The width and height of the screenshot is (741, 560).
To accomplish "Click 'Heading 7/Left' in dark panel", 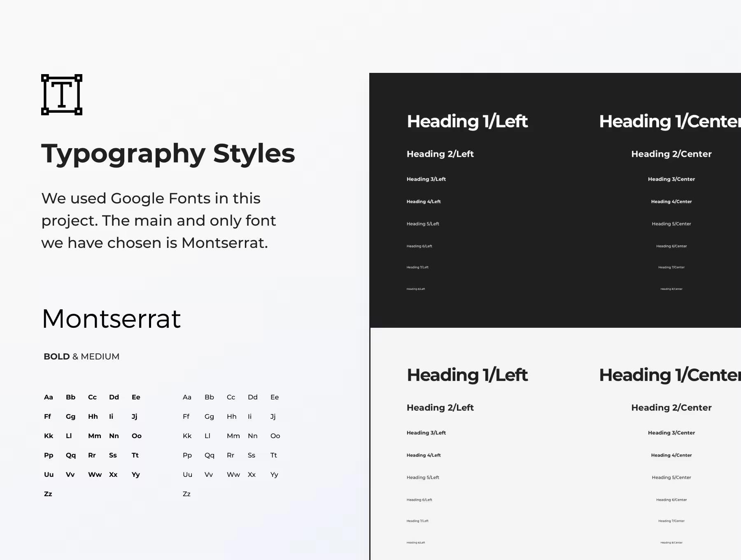I will point(417,267).
